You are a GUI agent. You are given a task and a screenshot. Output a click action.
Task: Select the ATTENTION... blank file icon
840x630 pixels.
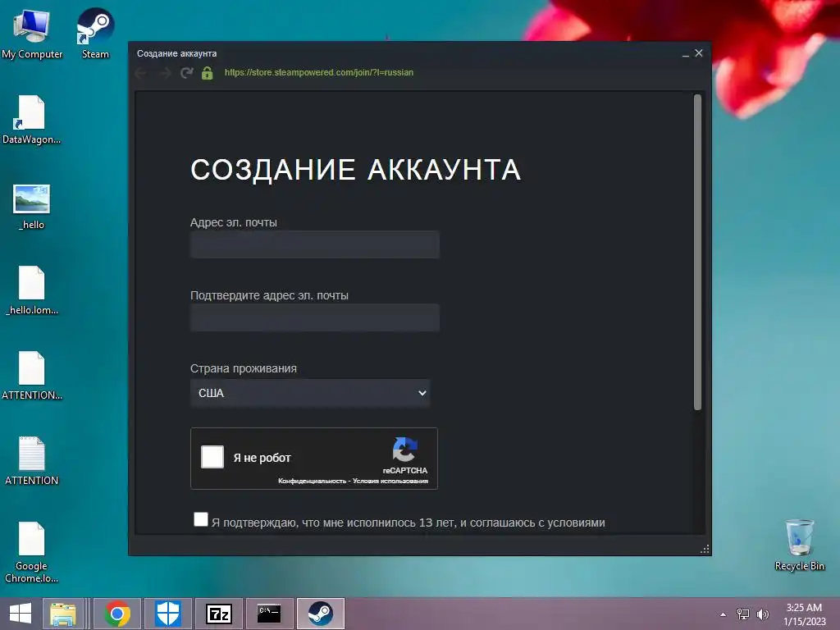(x=32, y=376)
